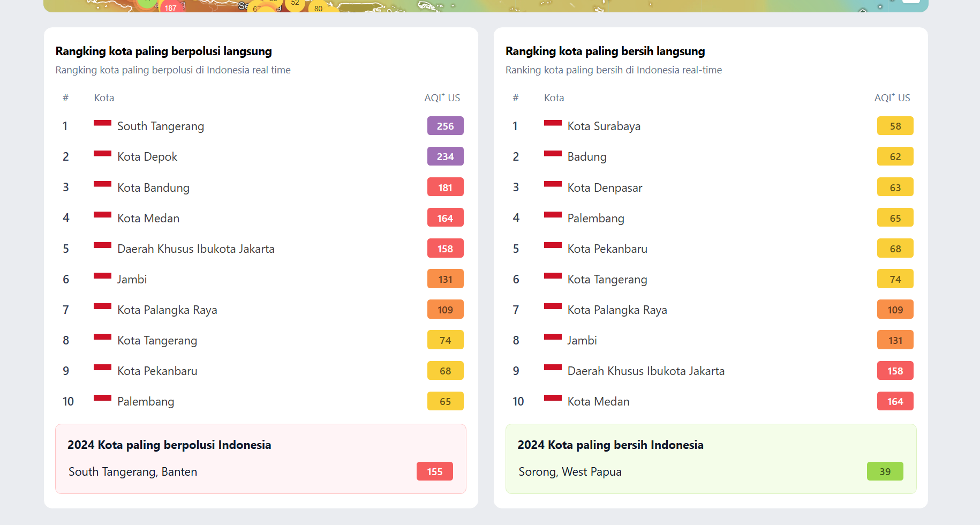This screenshot has width=980, height=525.
Task: Click the 65 badge in the cleanest ranking
Action: [x=895, y=218]
